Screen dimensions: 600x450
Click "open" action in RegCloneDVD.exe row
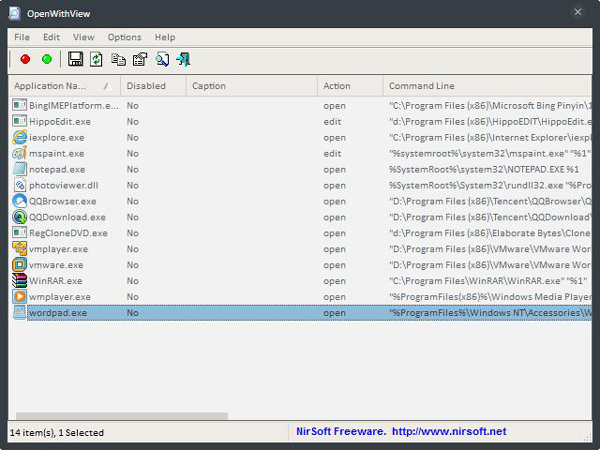[334, 233]
